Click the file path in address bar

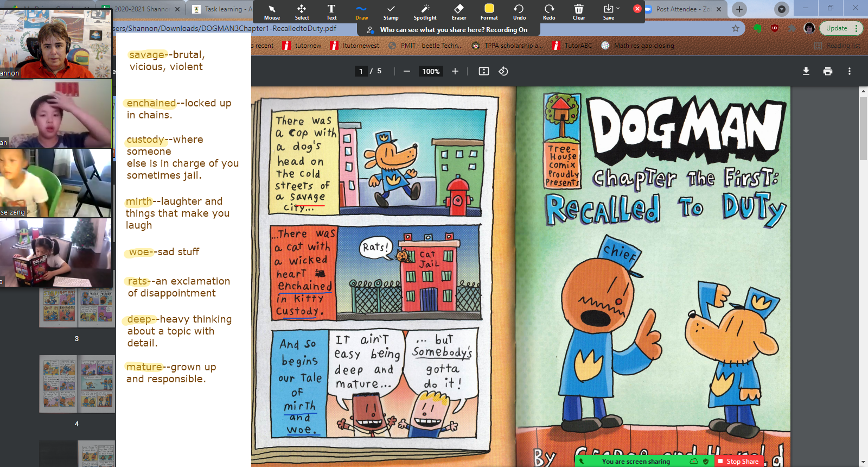tap(225, 28)
